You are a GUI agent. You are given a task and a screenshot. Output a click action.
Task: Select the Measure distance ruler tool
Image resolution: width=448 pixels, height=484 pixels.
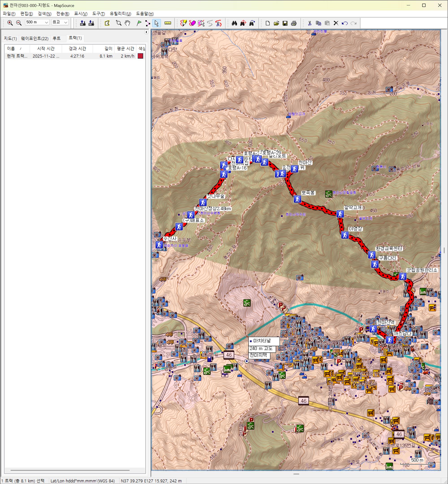tap(168, 23)
